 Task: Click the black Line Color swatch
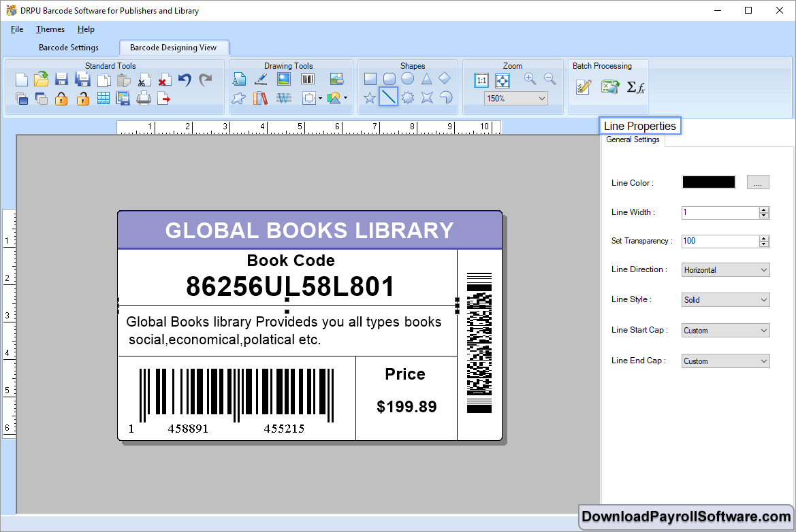[708, 182]
